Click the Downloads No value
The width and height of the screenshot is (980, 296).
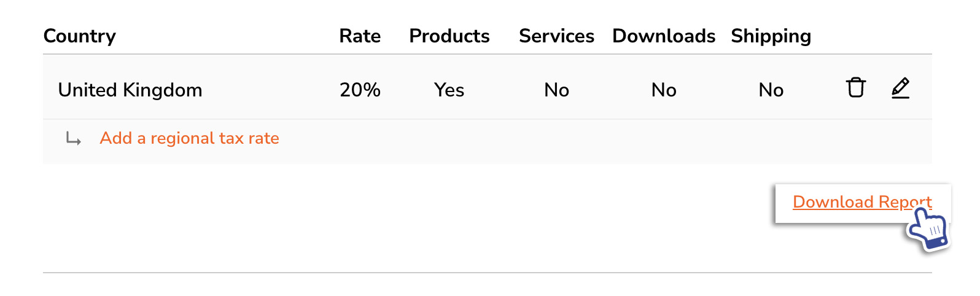point(664,90)
